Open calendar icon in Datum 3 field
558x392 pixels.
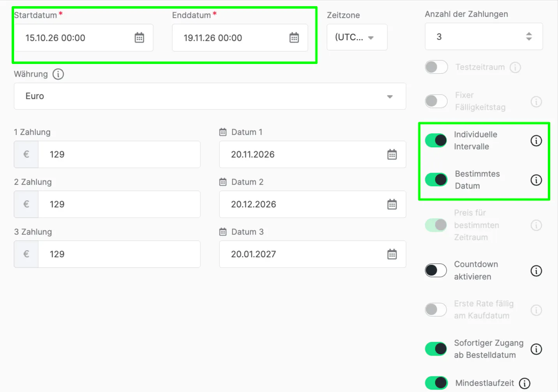392,254
